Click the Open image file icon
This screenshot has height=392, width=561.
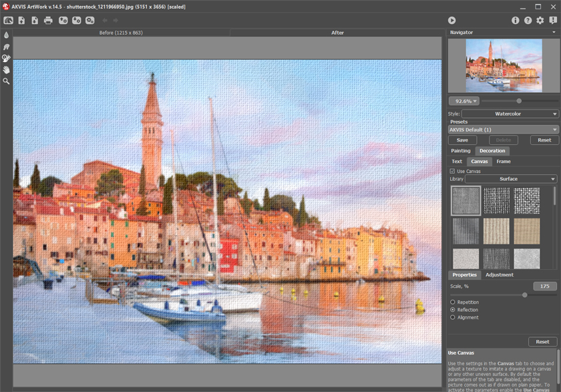(x=21, y=21)
